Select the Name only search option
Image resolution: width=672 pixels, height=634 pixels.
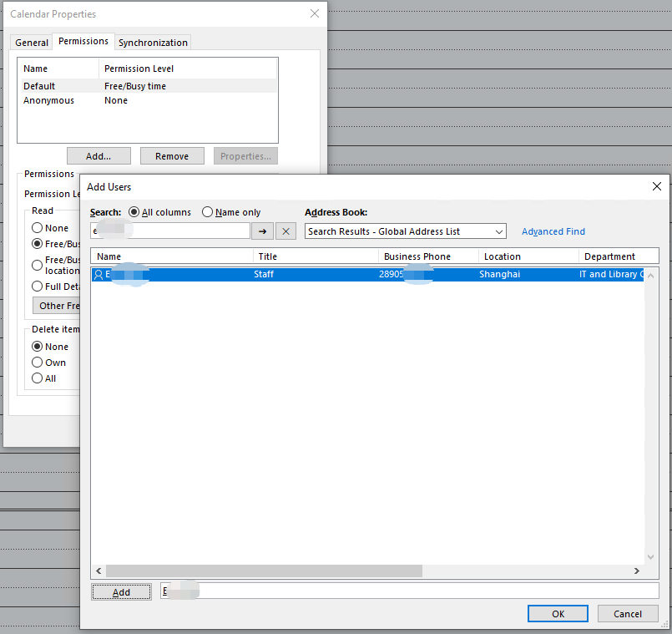tap(208, 212)
